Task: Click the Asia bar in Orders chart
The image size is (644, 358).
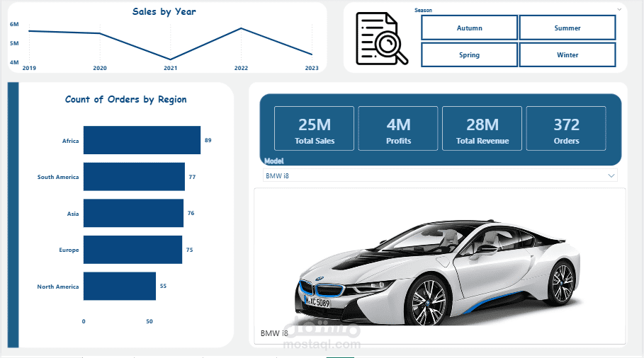Action: [133, 213]
